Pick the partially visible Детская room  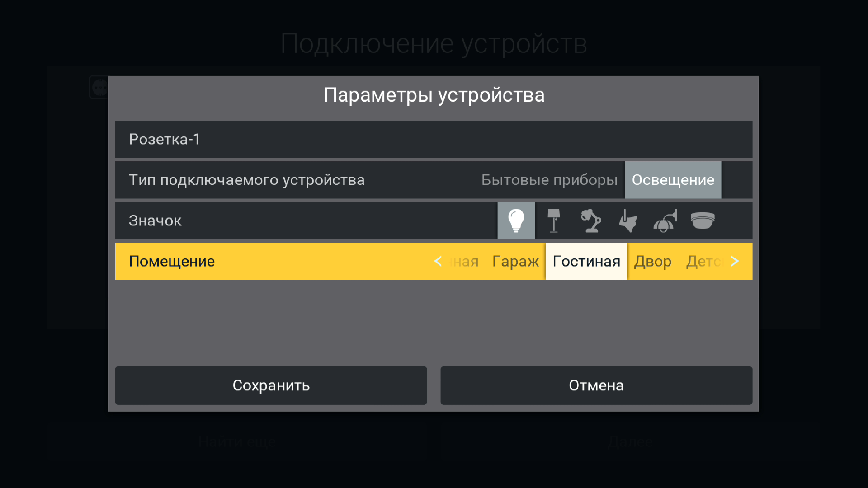tap(703, 261)
